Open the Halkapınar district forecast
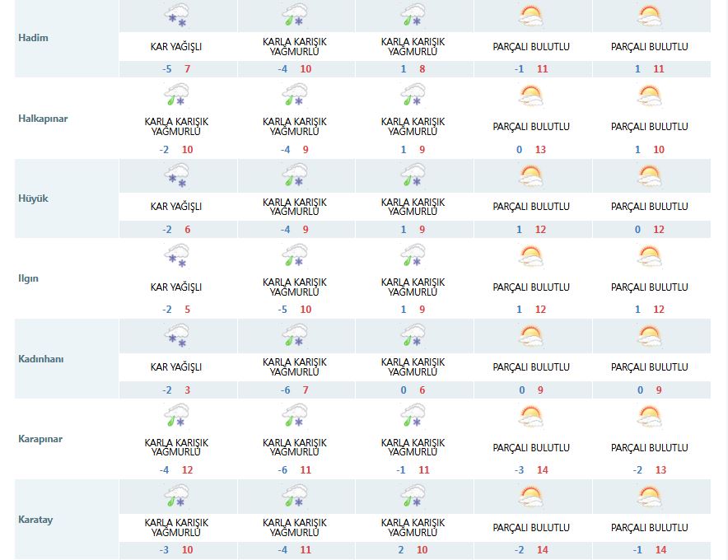Image resolution: width=728 pixels, height=560 pixels. point(43,119)
